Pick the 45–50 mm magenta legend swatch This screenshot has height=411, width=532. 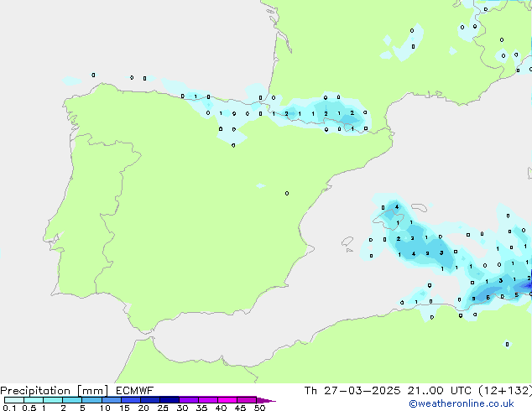coord(247,400)
